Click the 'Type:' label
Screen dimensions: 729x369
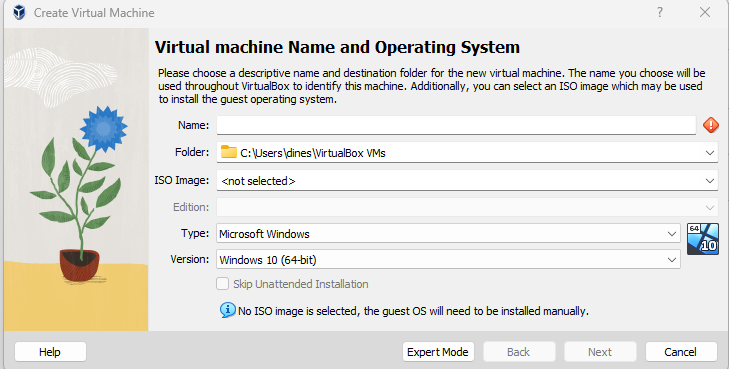(195, 233)
